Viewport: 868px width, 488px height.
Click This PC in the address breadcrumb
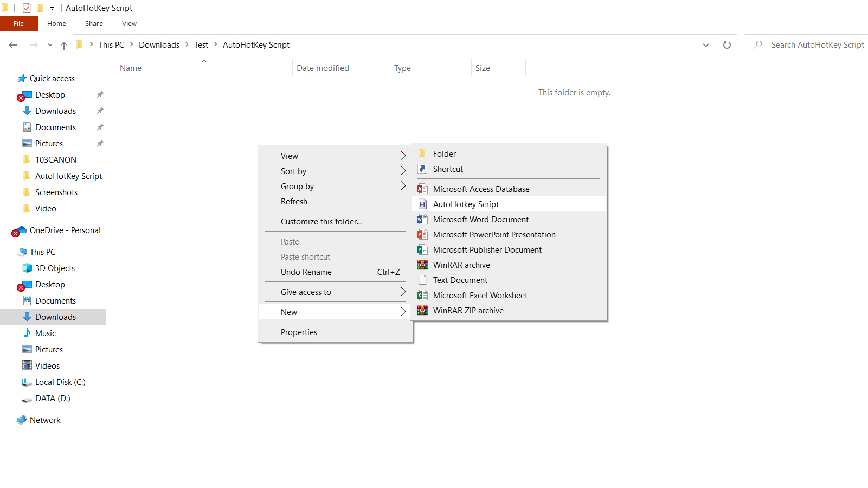111,45
